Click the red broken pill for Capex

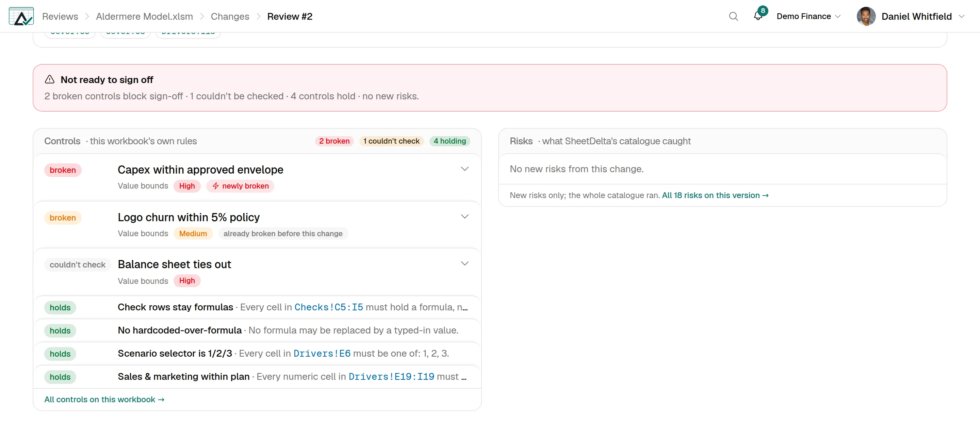click(63, 170)
